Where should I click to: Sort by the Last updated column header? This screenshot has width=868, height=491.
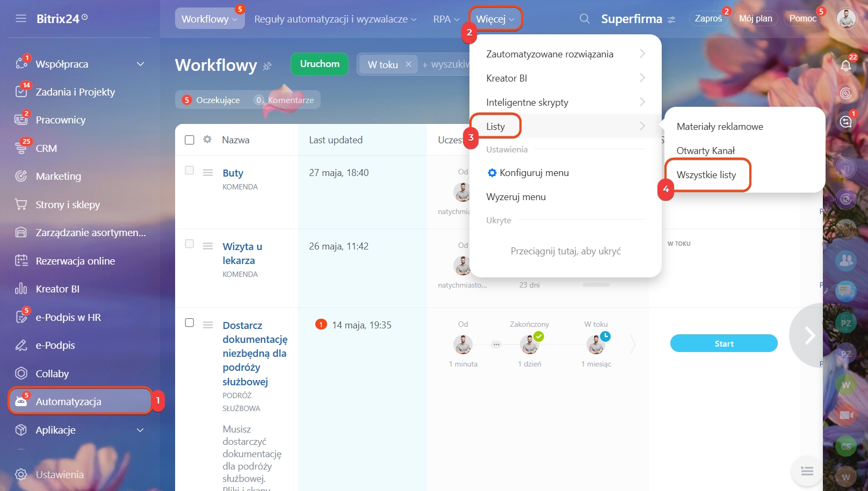336,140
